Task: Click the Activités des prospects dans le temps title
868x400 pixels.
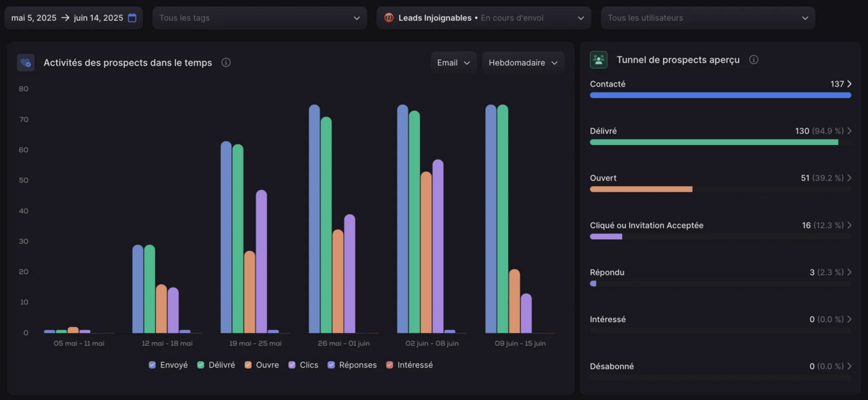Action: pos(128,62)
